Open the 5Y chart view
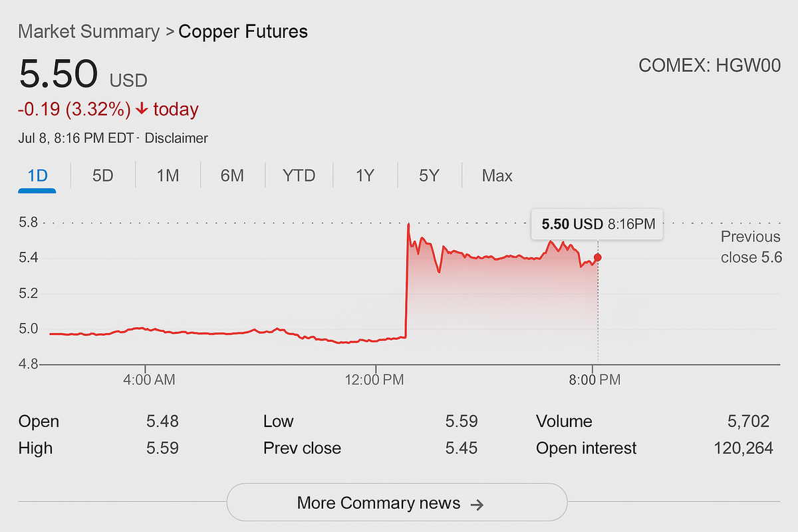Screen dimensions: 798x532 coord(428,175)
